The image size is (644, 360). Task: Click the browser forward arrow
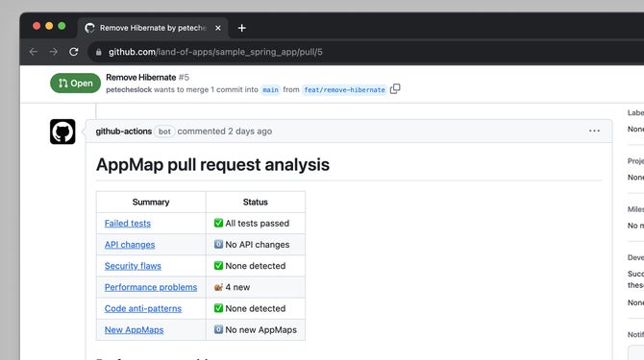[x=54, y=52]
